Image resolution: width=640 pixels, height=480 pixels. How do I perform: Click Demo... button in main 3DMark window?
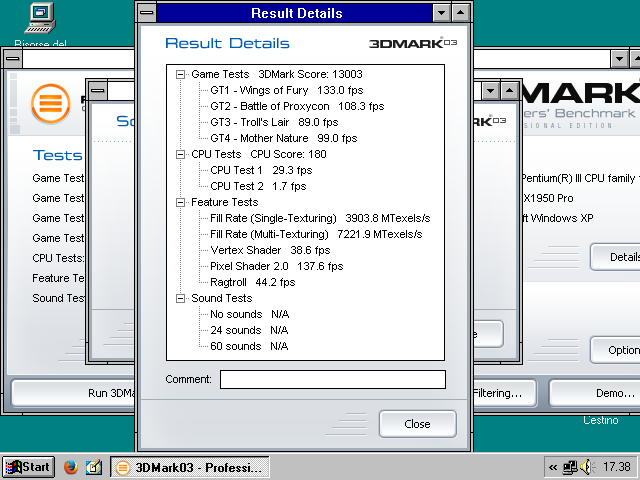pyautogui.click(x=595, y=393)
